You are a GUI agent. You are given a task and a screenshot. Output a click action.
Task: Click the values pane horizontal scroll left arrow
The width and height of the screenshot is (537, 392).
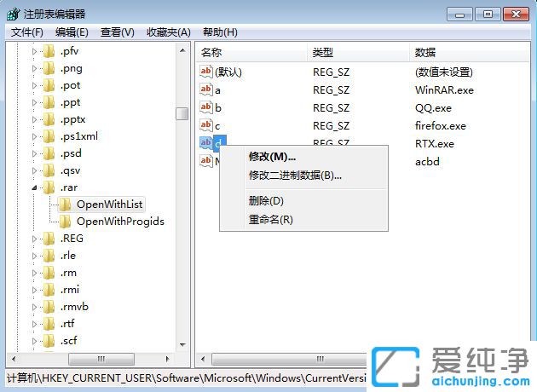coord(203,359)
